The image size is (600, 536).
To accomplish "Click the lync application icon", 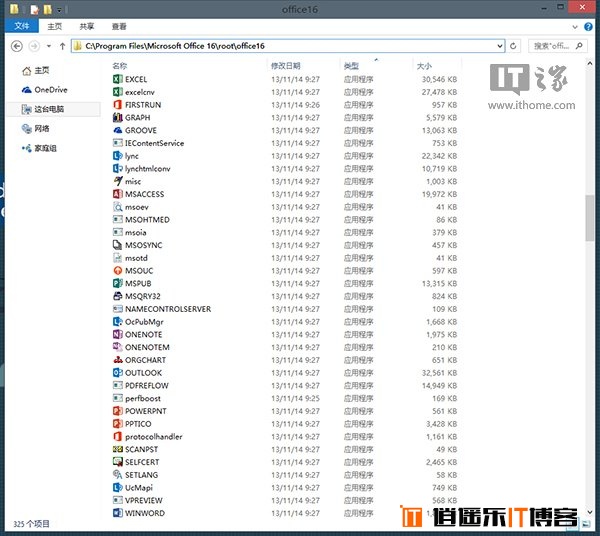I will point(117,156).
